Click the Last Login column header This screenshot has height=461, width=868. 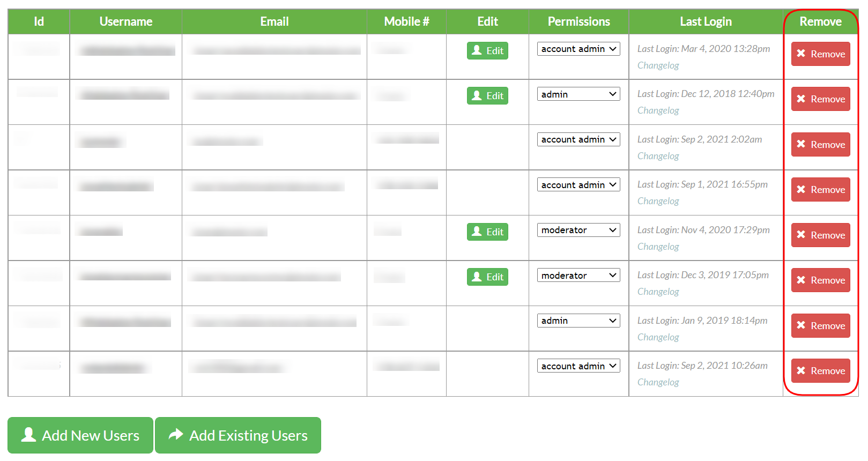[706, 21]
